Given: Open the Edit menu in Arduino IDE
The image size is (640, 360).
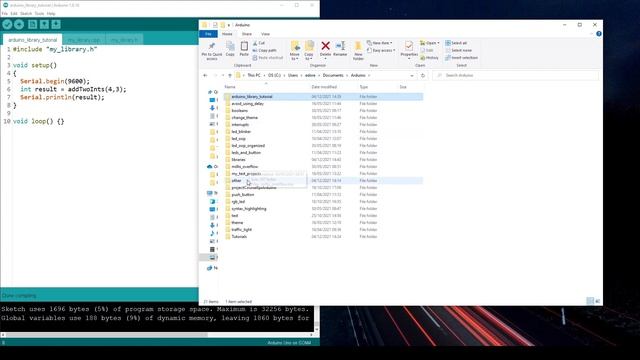Looking at the screenshot, I should coord(14,13).
